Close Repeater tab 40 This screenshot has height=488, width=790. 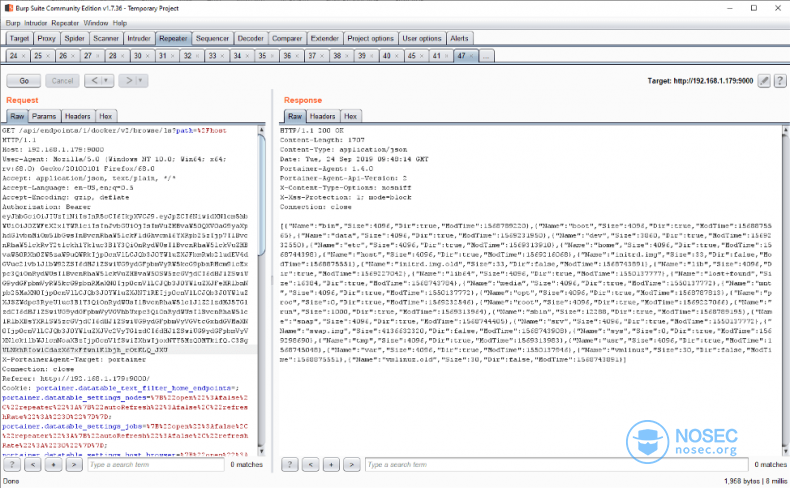(397, 56)
